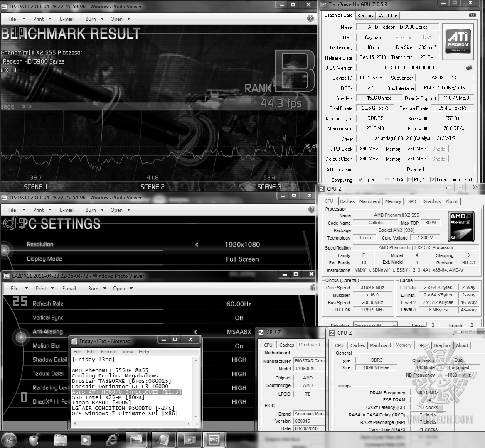The width and height of the screenshot is (485, 448).
Task: Click E-mail in 22-25-54 Photo Viewer
Action: (66, 210)
